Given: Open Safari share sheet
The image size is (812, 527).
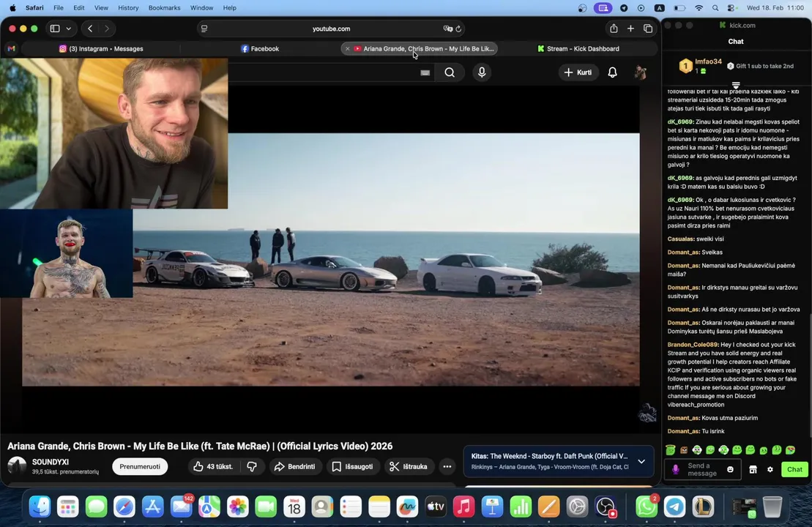Looking at the screenshot, I should point(614,29).
